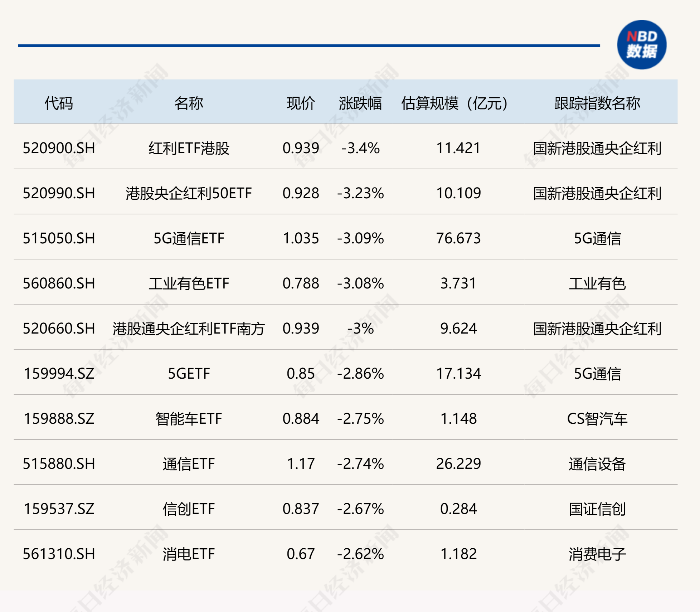Viewport: 700px width, 612px height.
Task: Click scale value 9.624
Action: (458, 329)
